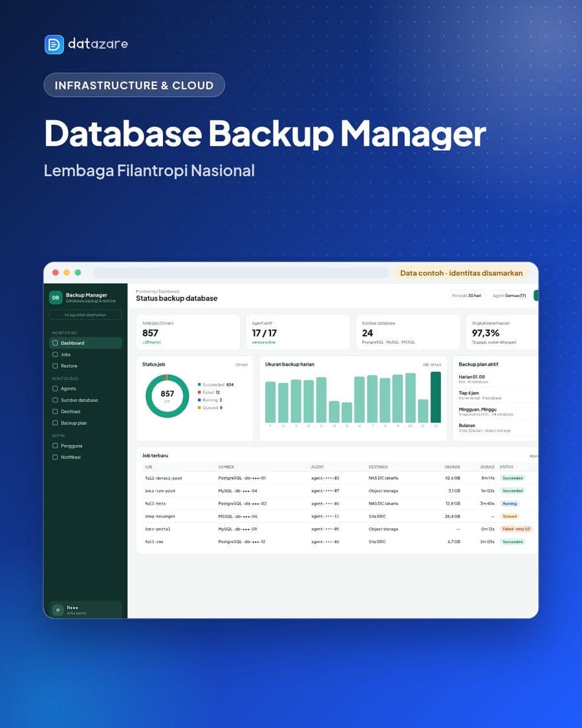The width and height of the screenshot is (582, 728).
Task: Click the Failed red legend swatch
Action: [199, 392]
